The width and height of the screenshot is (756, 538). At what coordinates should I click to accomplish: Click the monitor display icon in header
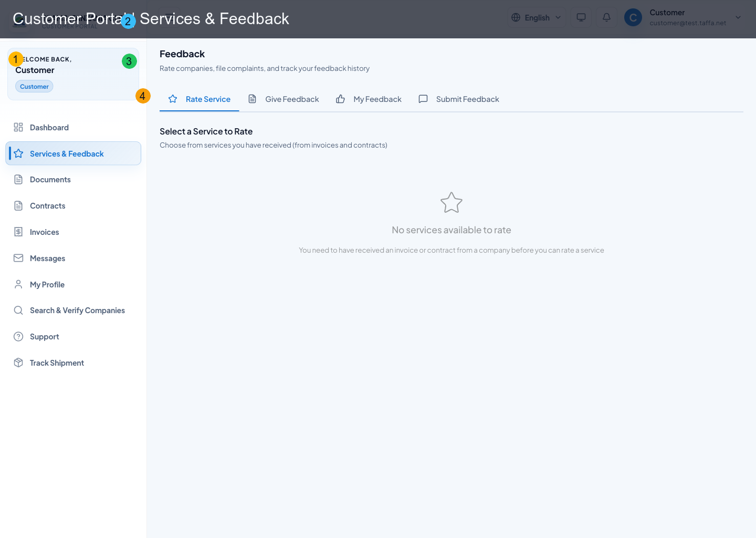tap(581, 17)
